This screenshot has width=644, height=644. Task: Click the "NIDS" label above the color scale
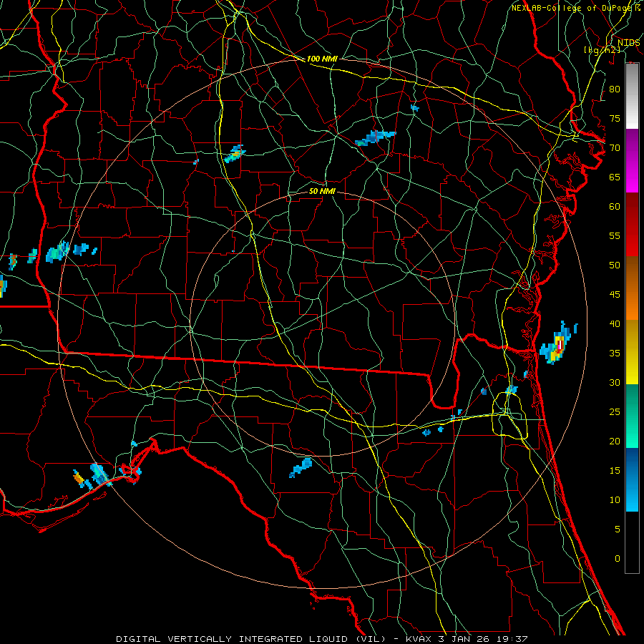pyautogui.click(x=628, y=43)
